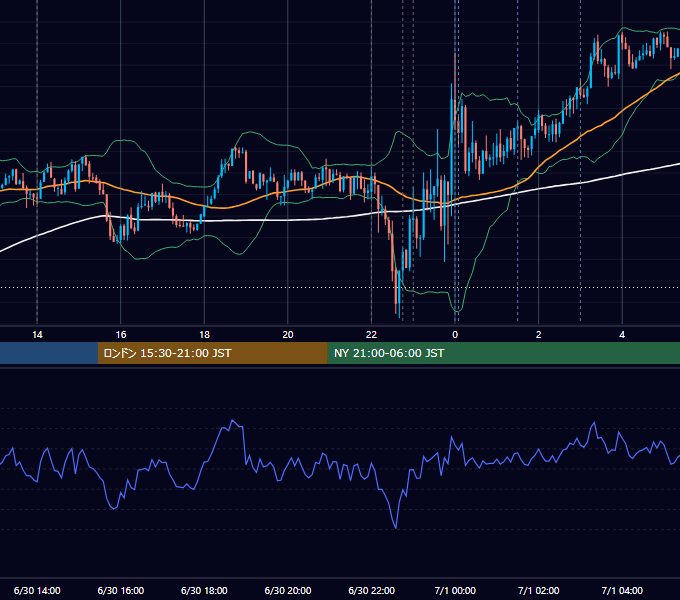Click the 22 hour axis label
This screenshot has width=680, height=600.
tap(371, 335)
